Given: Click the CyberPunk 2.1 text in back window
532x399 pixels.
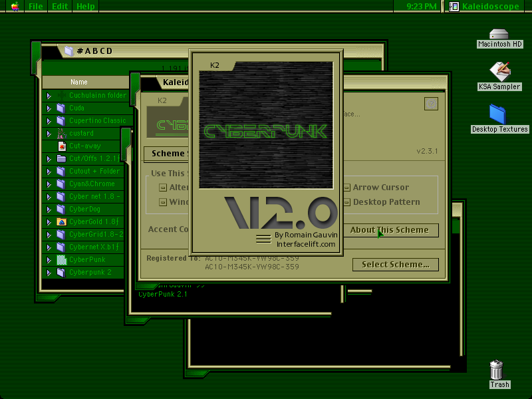Looking at the screenshot, I should click(163, 294).
